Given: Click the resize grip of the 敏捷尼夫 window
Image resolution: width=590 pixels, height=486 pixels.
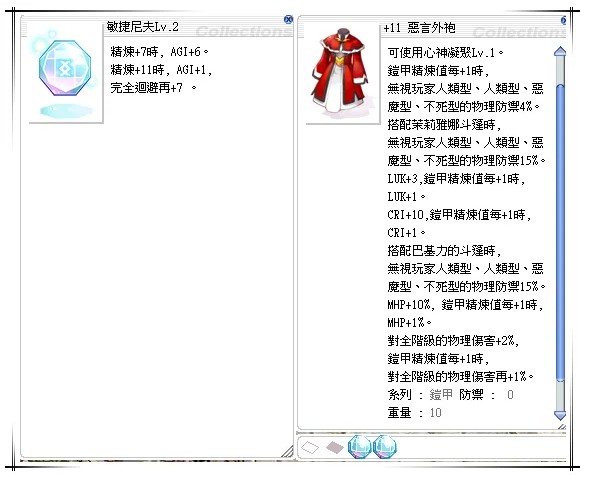Looking at the screenshot, I should [287, 451].
